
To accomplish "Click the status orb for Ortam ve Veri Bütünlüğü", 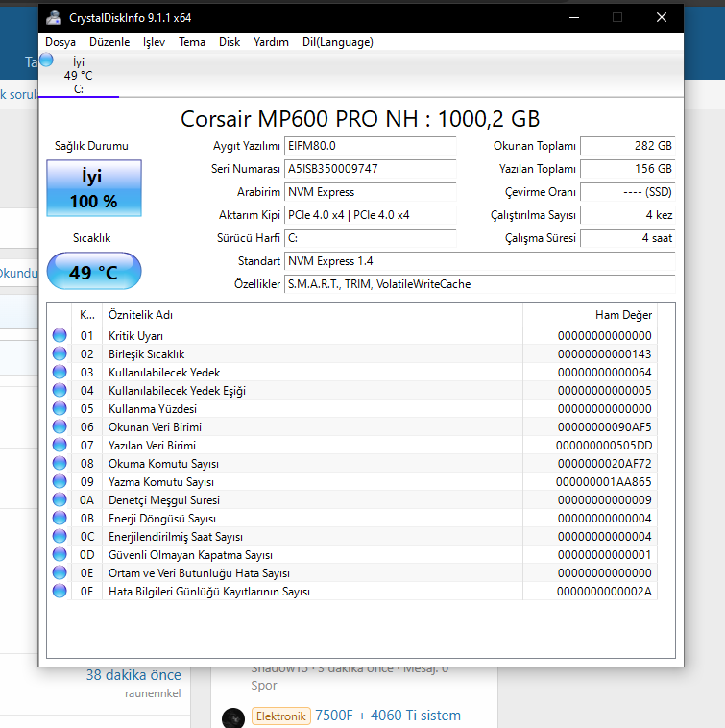I will click(60, 572).
